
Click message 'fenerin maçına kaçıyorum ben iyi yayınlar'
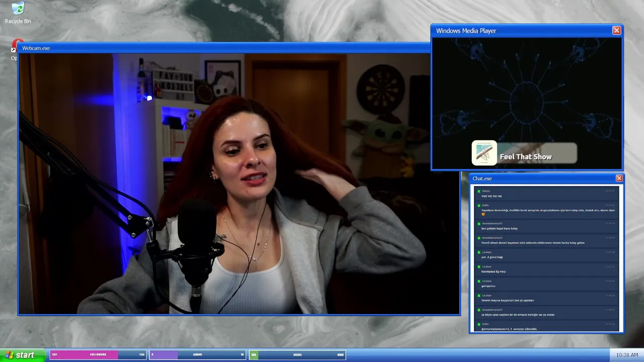508,300
